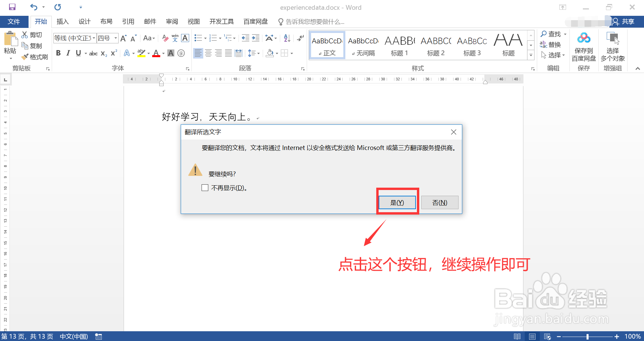Open the font name dropdown
The width and height of the screenshot is (644, 341).
click(x=94, y=38)
